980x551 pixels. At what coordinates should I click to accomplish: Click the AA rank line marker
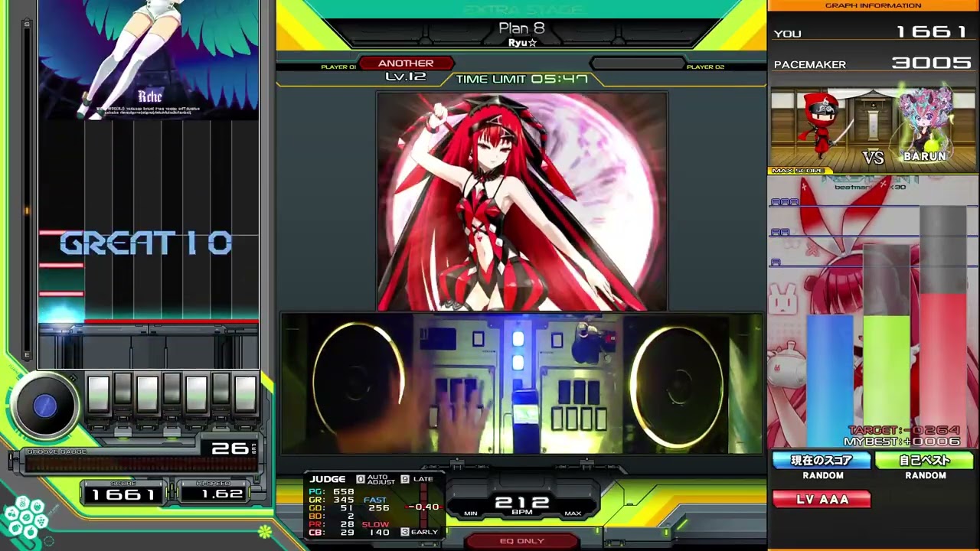780,232
